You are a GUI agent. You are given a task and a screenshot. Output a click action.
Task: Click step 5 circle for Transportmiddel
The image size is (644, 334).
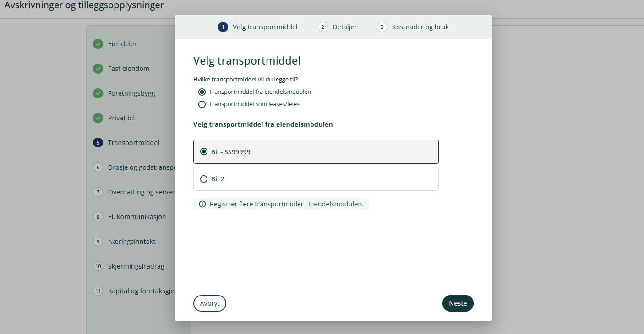[x=98, y=143]
